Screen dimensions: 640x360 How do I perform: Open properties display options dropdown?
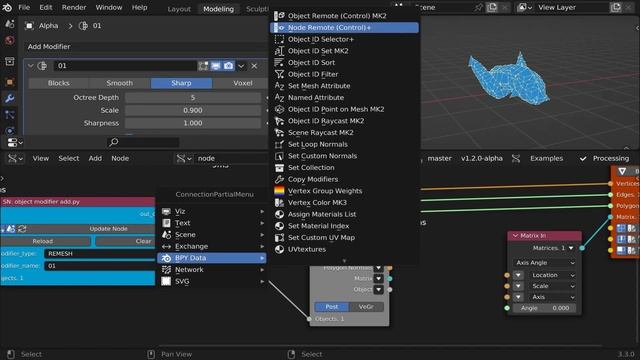click(15, 142)
